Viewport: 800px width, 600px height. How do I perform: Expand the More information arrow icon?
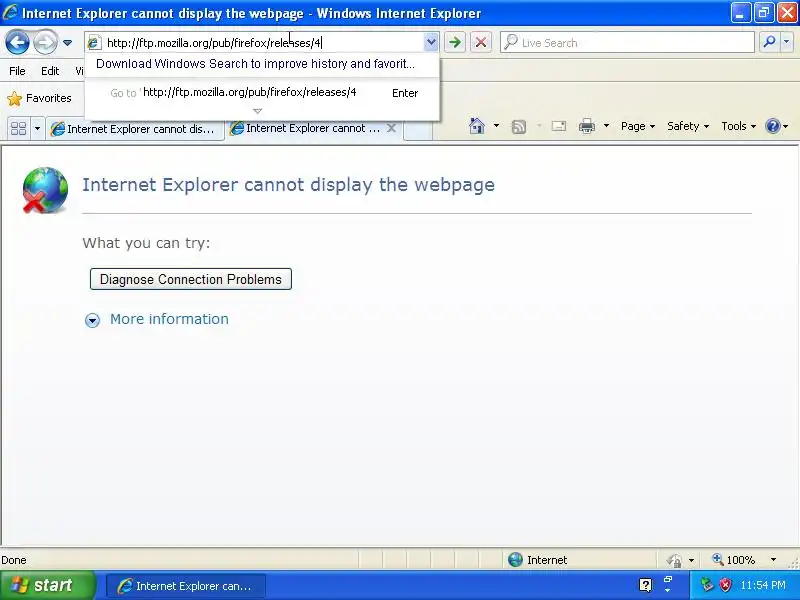[x=92, y=320]
